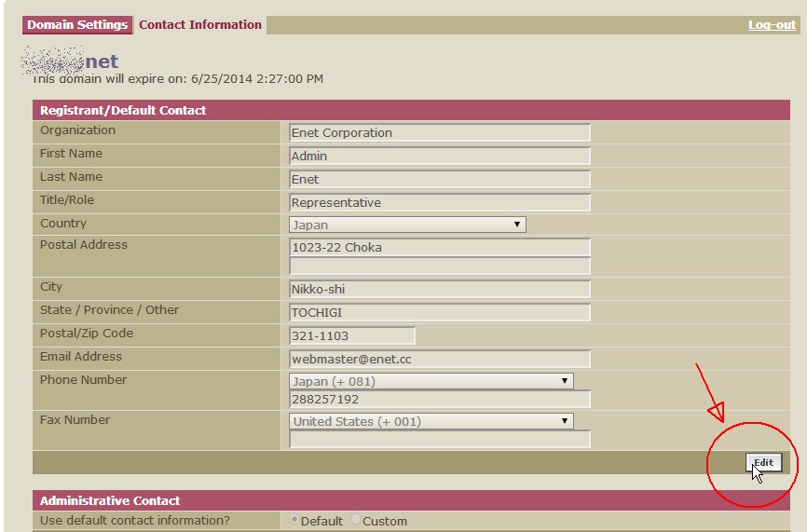Expand the Country dropdown showing Japan
Viewport: 807px width, 532px height.
(x=407, y=225)
